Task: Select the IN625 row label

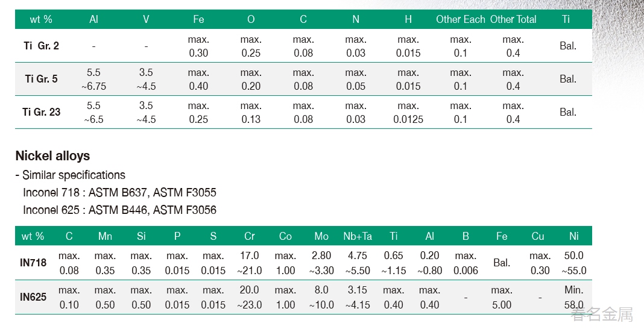Action: click(33, 297)
